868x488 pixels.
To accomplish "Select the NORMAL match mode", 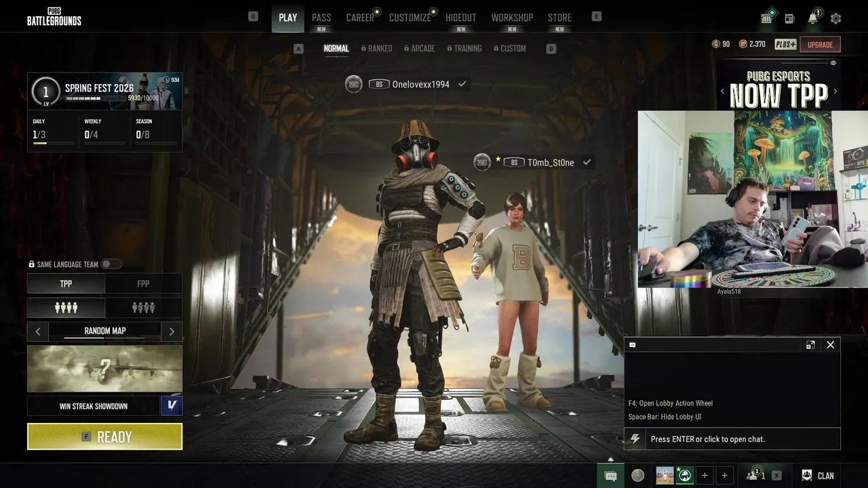I will pos(336,48).
